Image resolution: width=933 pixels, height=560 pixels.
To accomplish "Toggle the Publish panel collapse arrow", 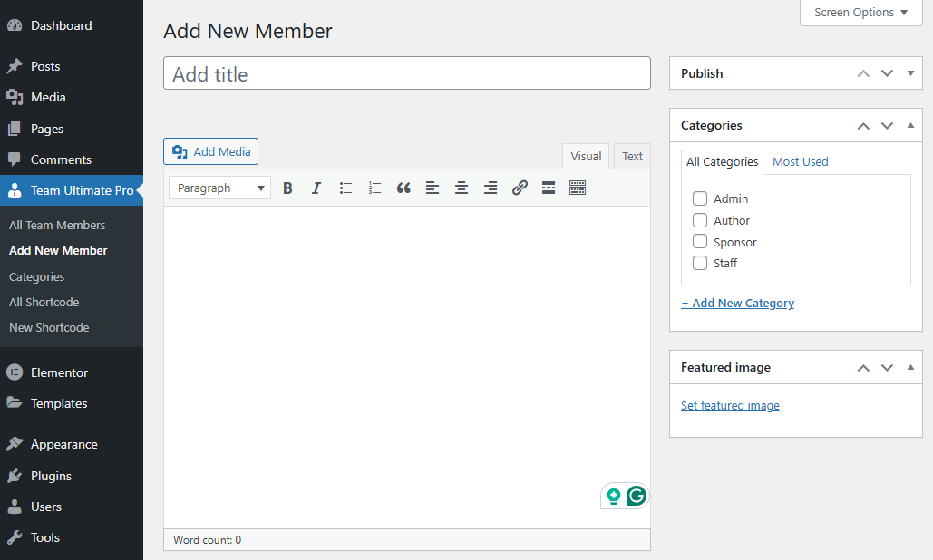I will [x=910, y=73].
